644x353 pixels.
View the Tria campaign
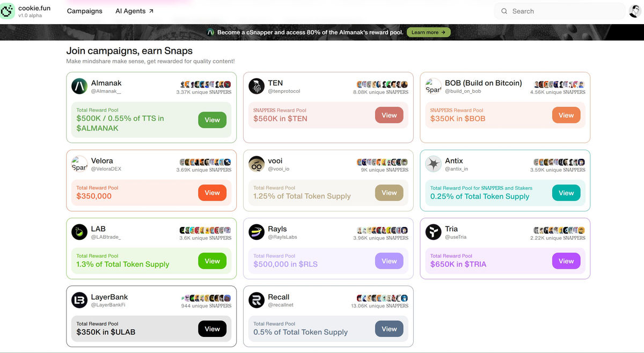pos(566,261)
